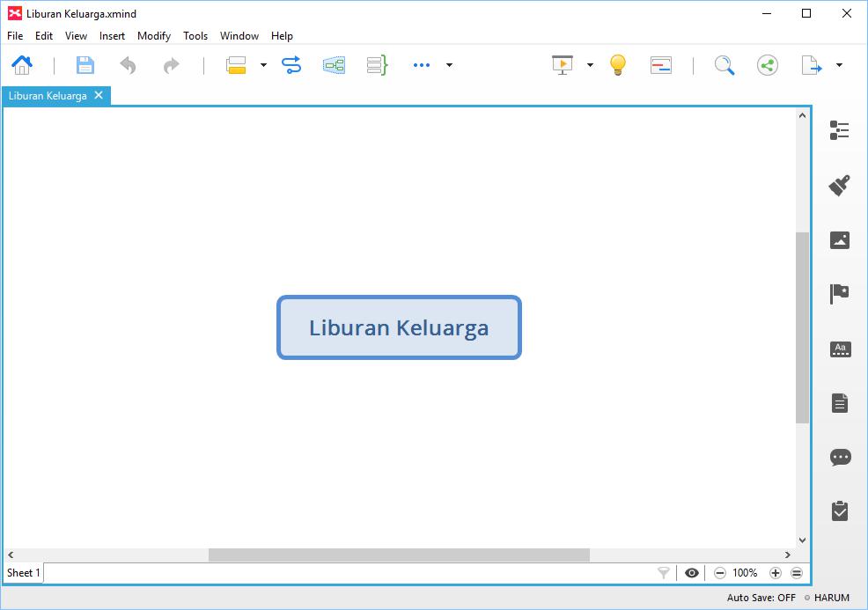The image size is (868, 610).
Task: Open the Themes panel
Action: [x=841, y=349]
